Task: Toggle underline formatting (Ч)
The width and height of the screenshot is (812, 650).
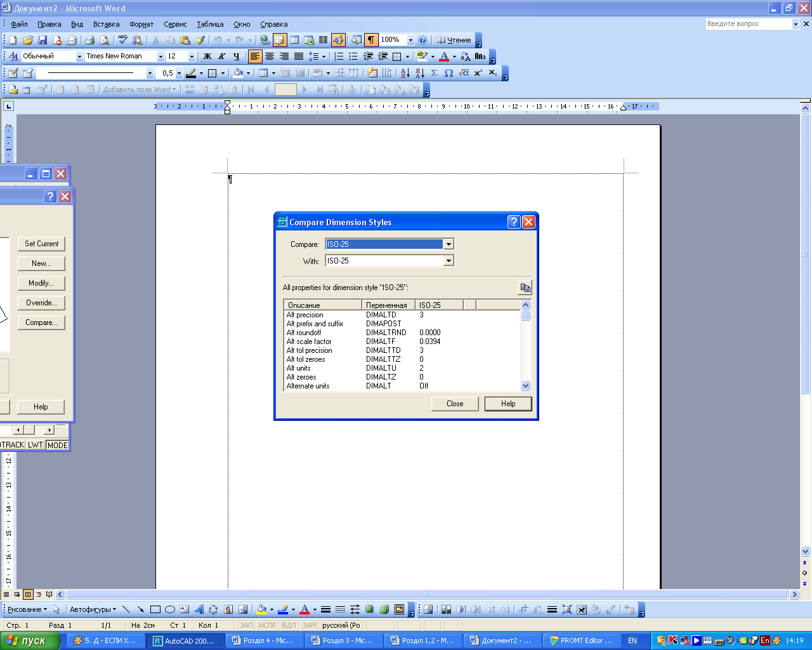Action: [x=236, y=56]
